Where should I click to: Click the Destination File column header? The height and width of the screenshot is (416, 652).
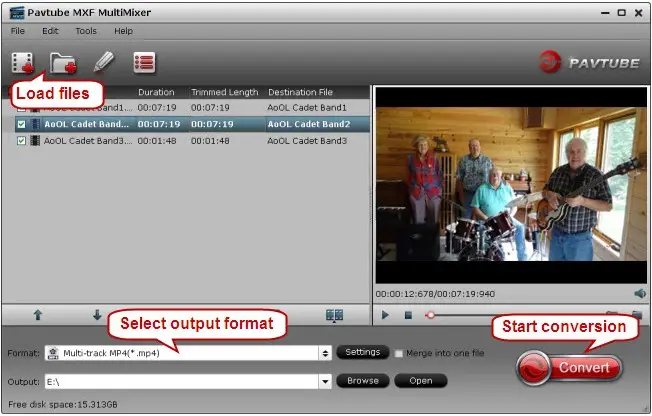300,92
